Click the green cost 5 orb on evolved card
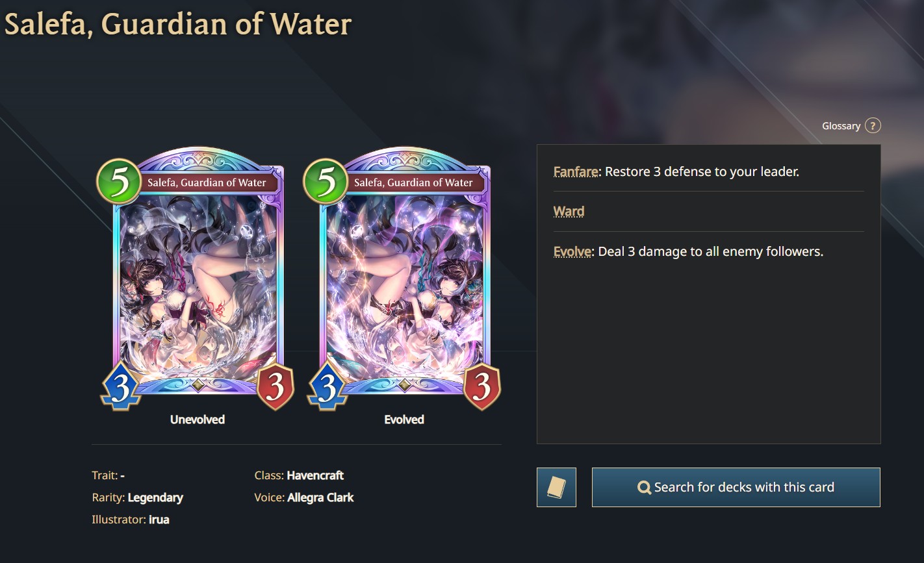This screenshot has height=563, width=924. point(326,181)
